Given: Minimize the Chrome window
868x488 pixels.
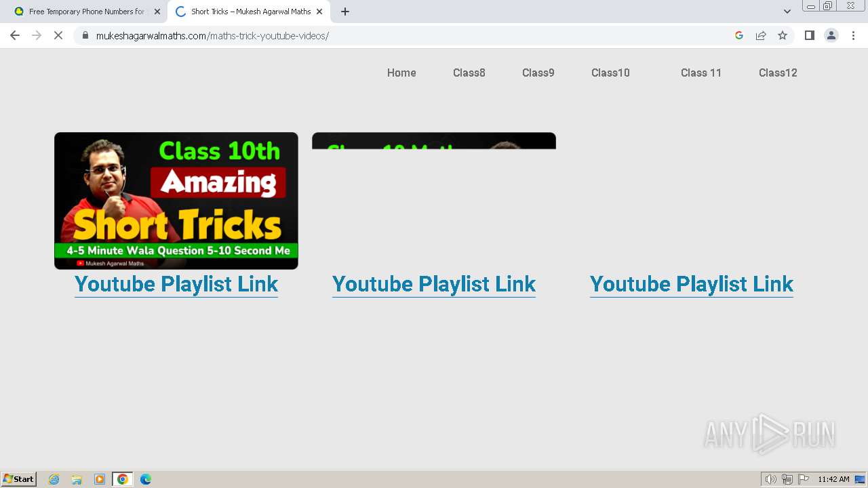Looking at the screenshot, I should pos(811,6).
